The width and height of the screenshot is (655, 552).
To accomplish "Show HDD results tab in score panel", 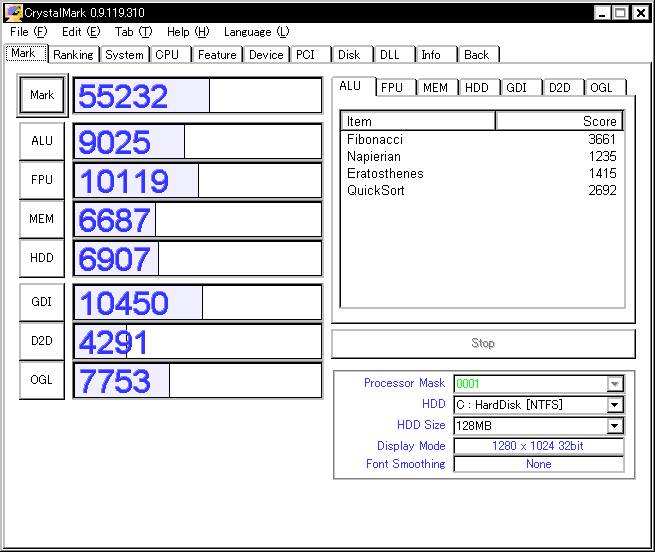I will (x=480, y=88).
